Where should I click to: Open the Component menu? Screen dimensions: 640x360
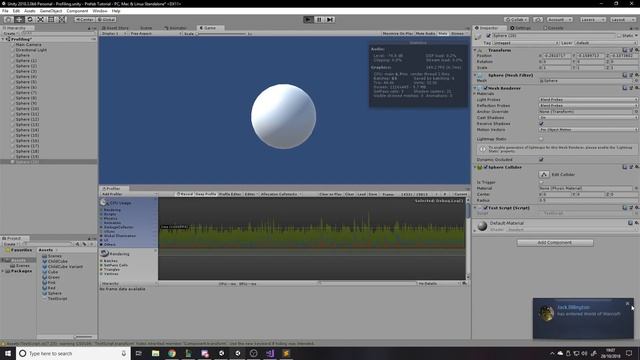[77, 11]
